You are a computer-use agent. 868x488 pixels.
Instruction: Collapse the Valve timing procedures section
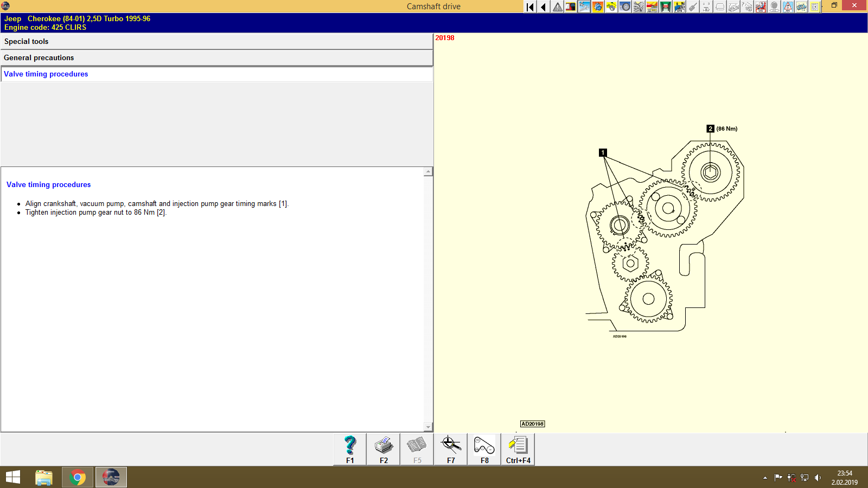click(x=217, y=74)
